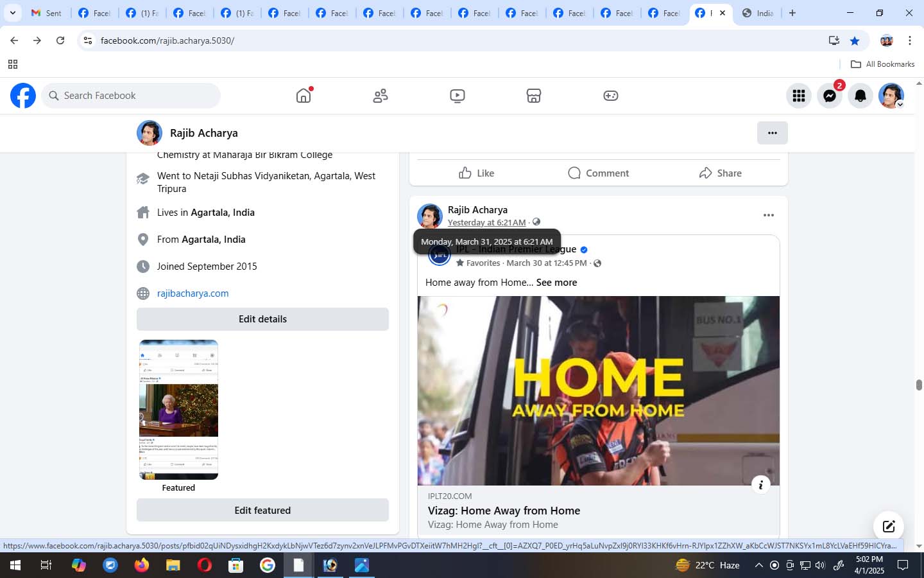Click the Edit featured button

click(x=262, y=511)
